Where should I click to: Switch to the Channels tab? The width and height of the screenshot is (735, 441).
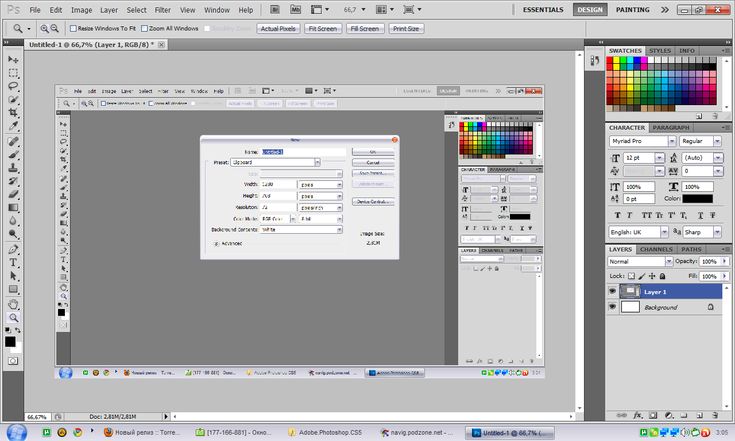coord(656,248)
